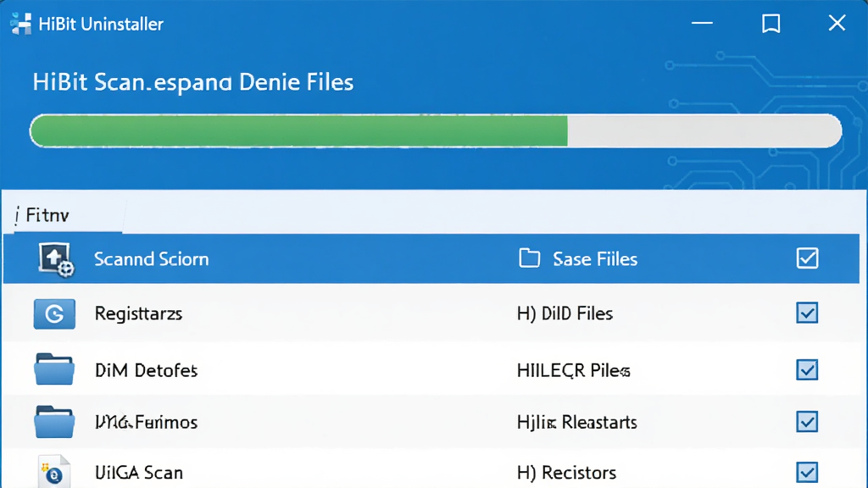Click the UiIGA Scan document icon

point(54,472)
